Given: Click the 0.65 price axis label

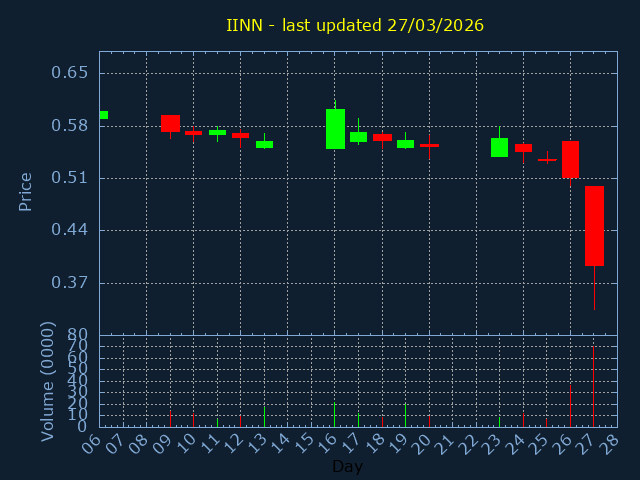Looking at the screenshot, I should point(70,73).
